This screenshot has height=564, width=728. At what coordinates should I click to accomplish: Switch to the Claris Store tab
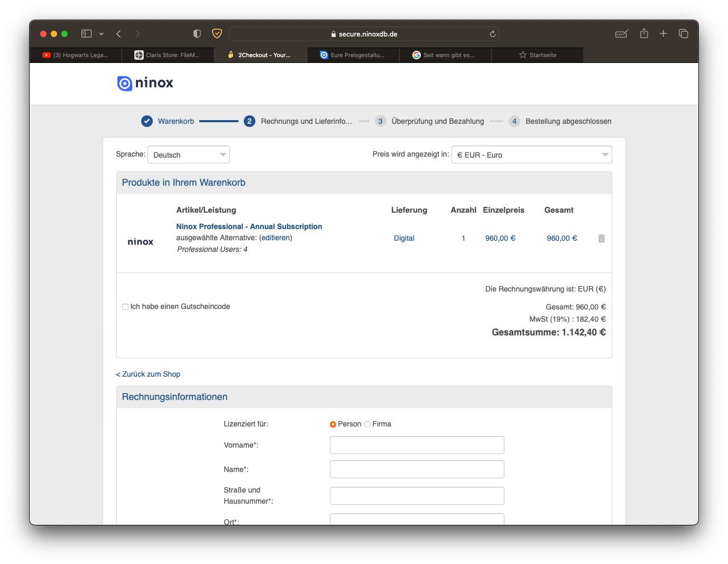[168, 55]
